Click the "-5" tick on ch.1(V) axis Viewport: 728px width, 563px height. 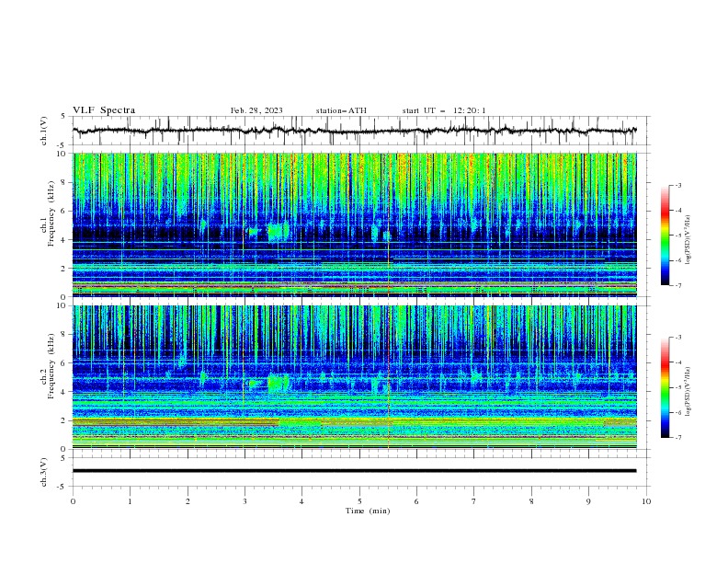click(x=63, y=145)
